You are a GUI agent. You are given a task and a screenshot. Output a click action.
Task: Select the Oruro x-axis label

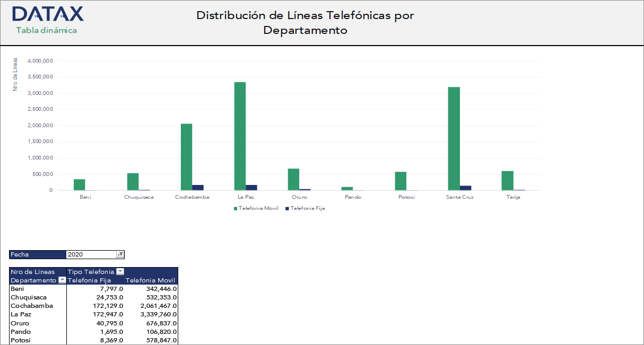point(299,196)
